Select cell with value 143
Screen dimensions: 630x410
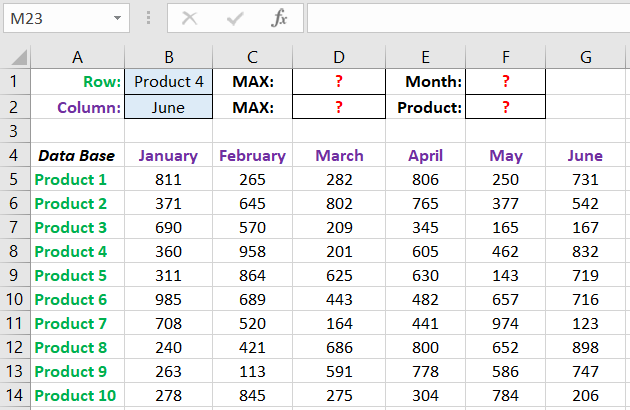pyautogui.click(x=505, y=275)
